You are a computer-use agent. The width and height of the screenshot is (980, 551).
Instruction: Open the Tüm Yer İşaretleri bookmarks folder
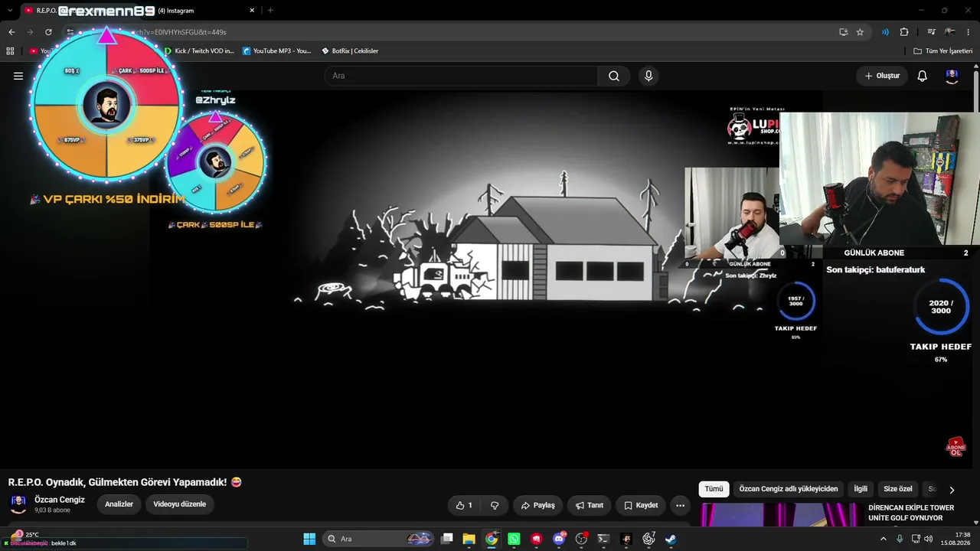943,51
